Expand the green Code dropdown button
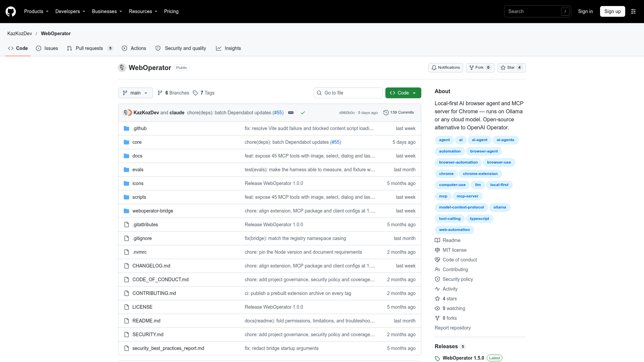This screenshot has height=362, width=644. click(403, 93)
